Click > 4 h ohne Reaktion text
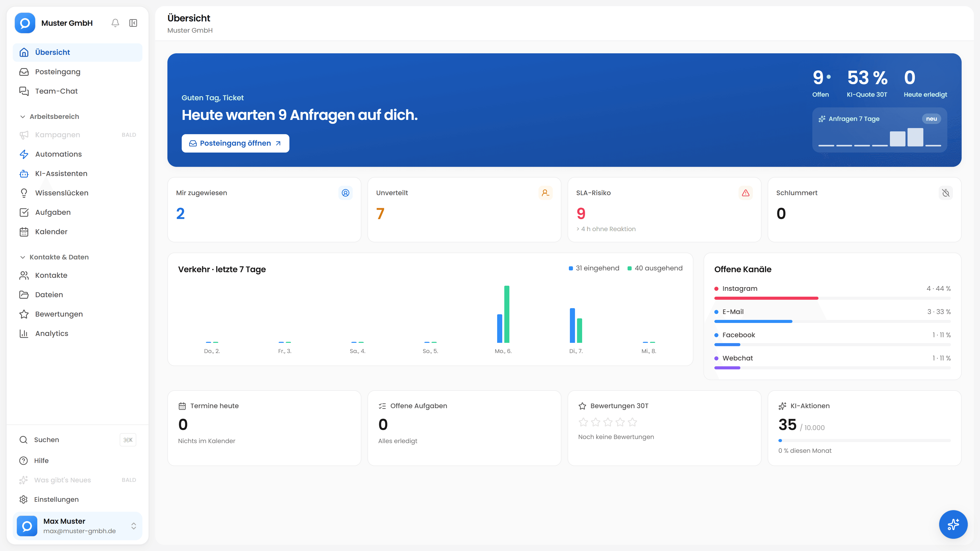 click(606, 229)
